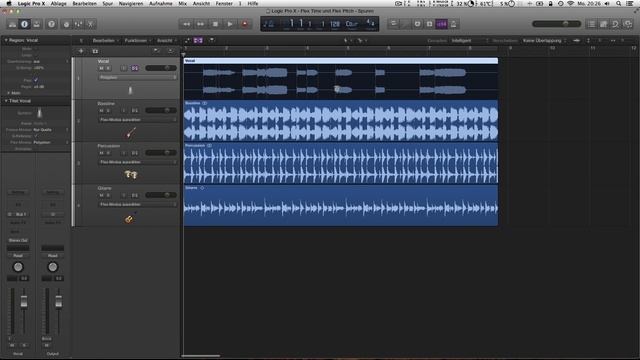Toggle the Metronome button
The width and height of the screenshot is (640, 360).
453,24
